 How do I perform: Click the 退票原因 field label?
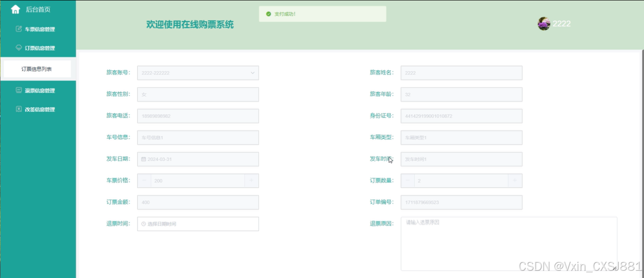pos(382,224)
